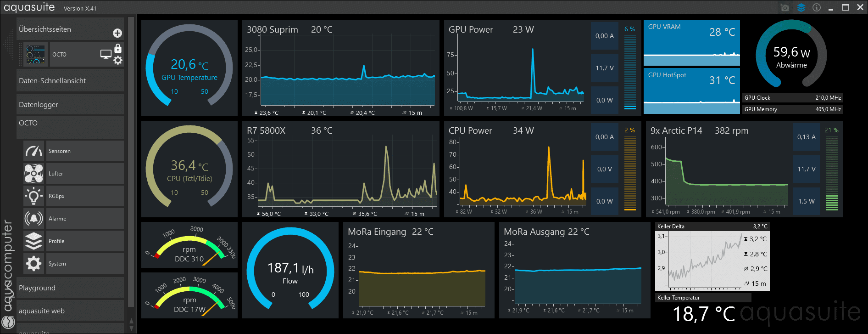Image resolution: width=868 pixels, height=334 pixels.
Task: Select the 9x Arctic P14 rpm chart
Action: [718, 169]
